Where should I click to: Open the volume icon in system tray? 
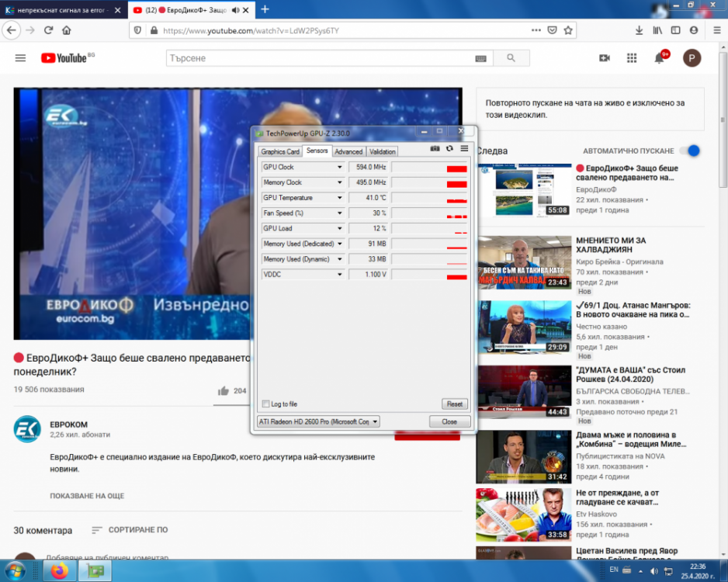(653, 571)
